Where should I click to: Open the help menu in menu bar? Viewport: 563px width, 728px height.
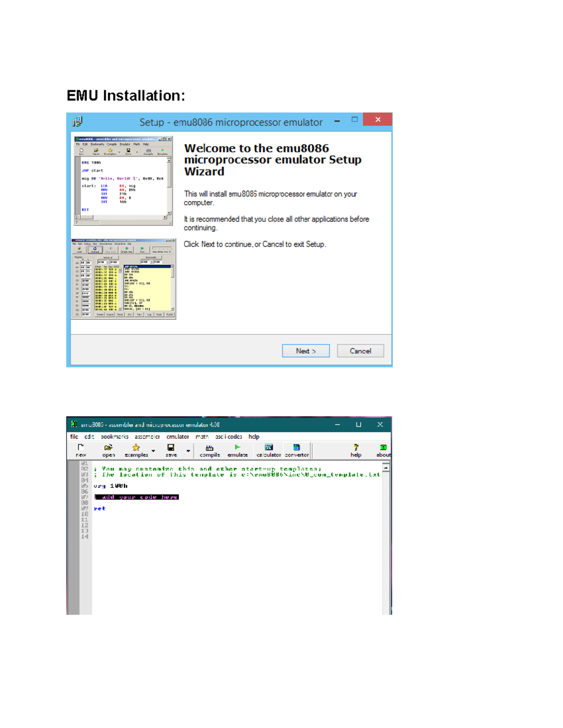[254, 436]
